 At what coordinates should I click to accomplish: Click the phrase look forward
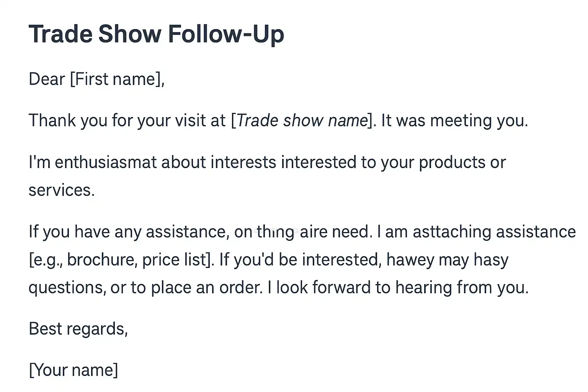[x=323, y=287]
